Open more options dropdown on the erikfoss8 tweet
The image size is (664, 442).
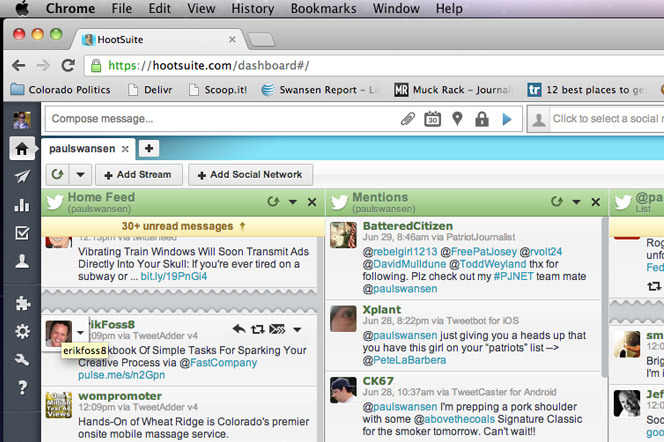pos(297,329)
